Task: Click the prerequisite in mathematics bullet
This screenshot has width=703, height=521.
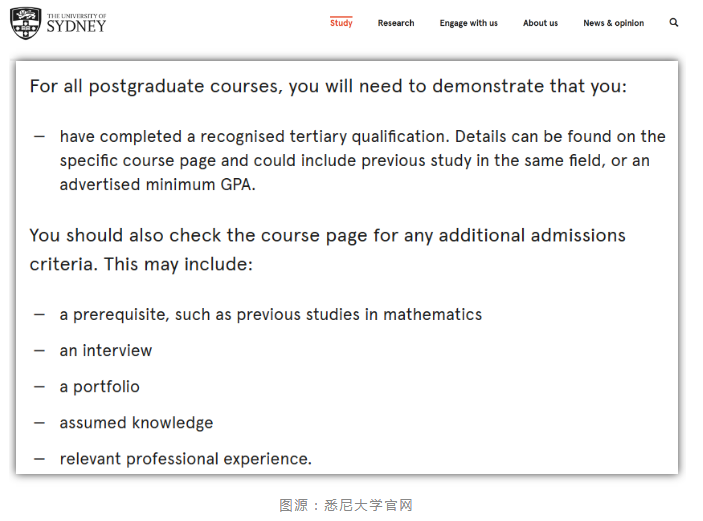Action: pyautogui.click(x=271, y=314)
